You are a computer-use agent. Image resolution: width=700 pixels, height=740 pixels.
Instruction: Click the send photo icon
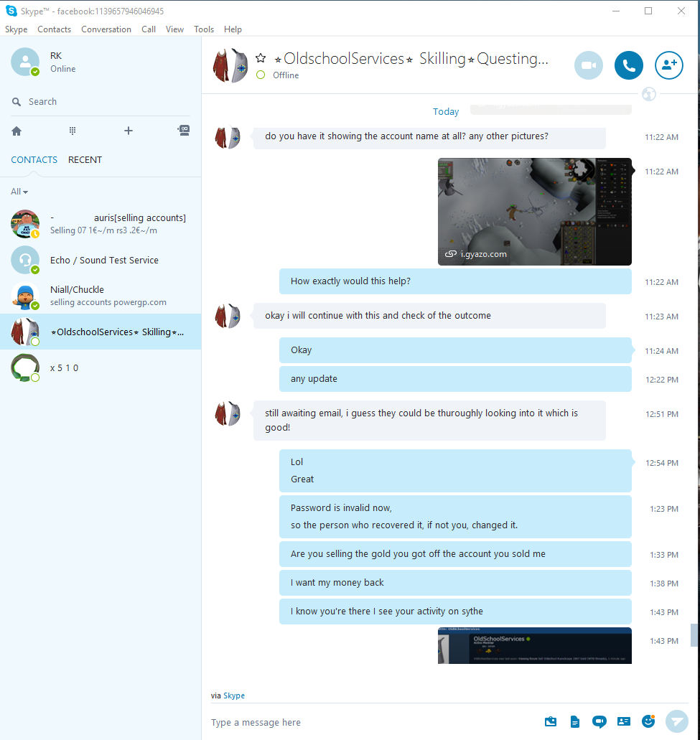pos(551,721)
